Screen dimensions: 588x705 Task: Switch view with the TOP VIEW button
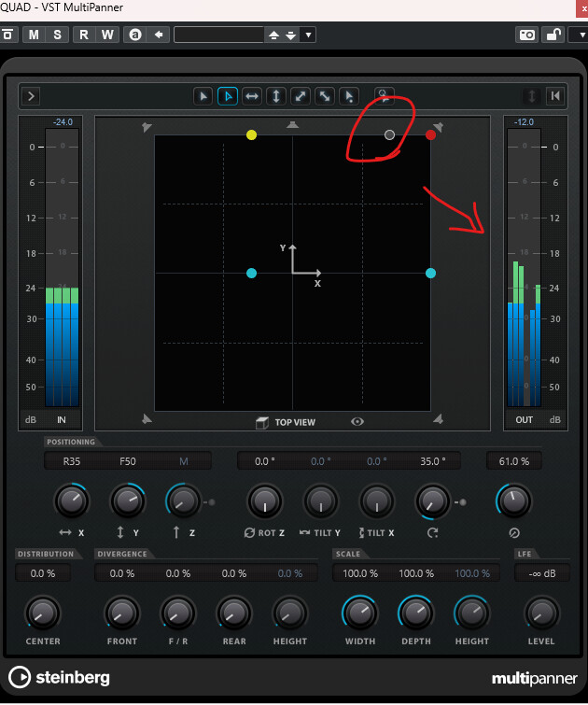pos(286,422)
